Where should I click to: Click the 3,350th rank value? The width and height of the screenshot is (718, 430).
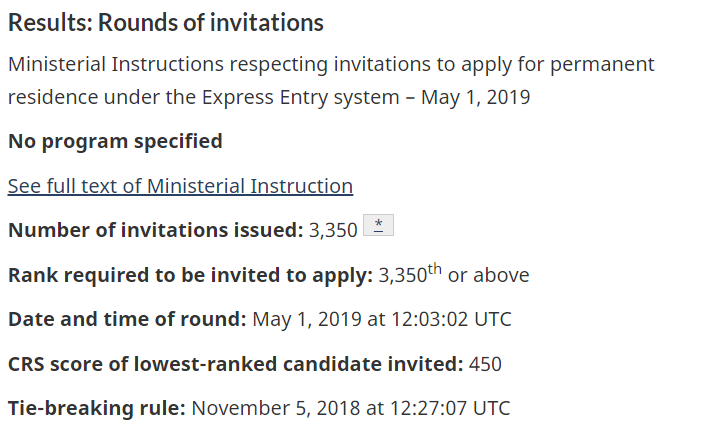[402, 275]
